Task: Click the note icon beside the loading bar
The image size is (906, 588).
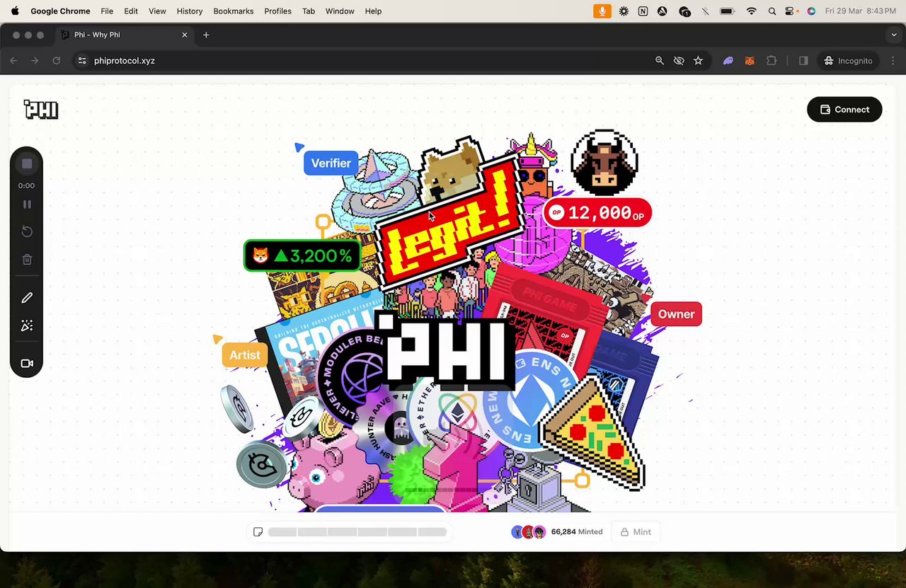Action: (x=258, y=532)
